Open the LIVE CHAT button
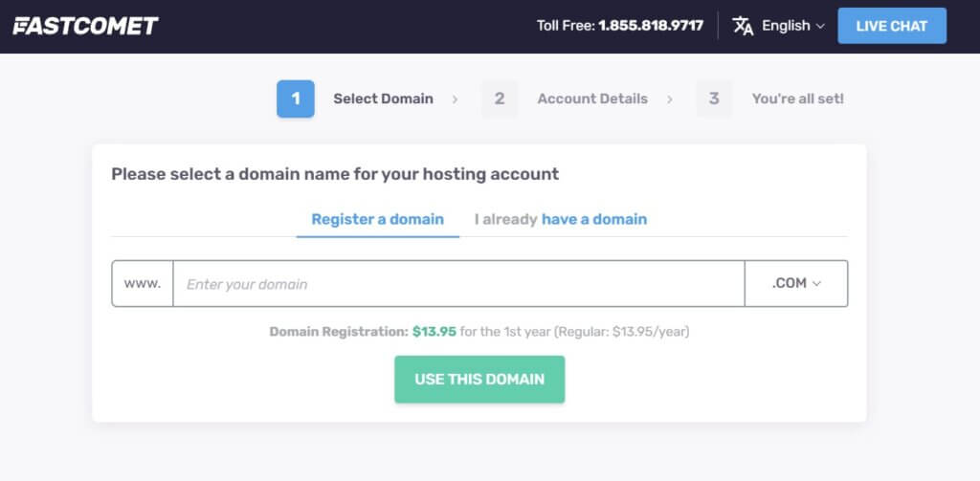The height and width of the screenshot is (481, 980). tap(892, 26)
